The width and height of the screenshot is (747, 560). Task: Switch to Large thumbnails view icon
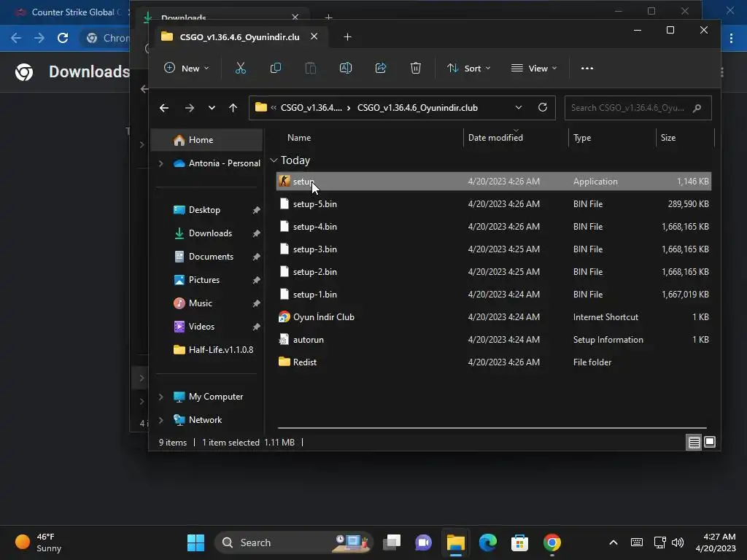click(x=710, y=443)
